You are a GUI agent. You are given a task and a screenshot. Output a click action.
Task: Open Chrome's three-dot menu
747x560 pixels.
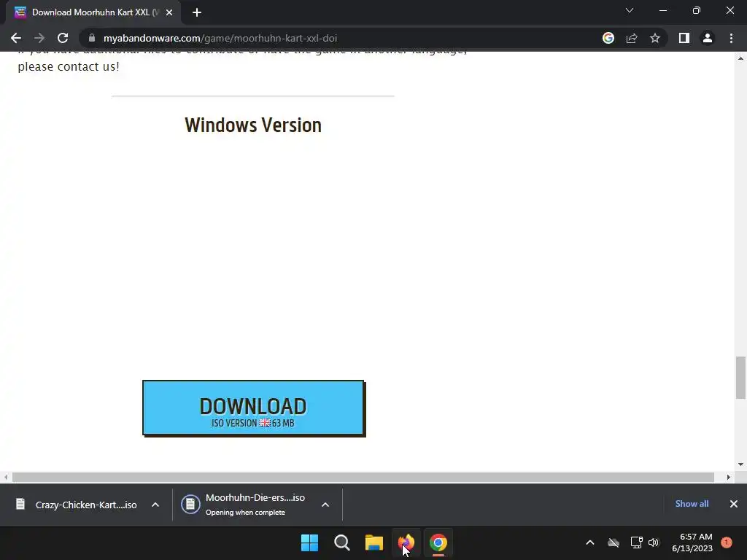pos(731,38)
